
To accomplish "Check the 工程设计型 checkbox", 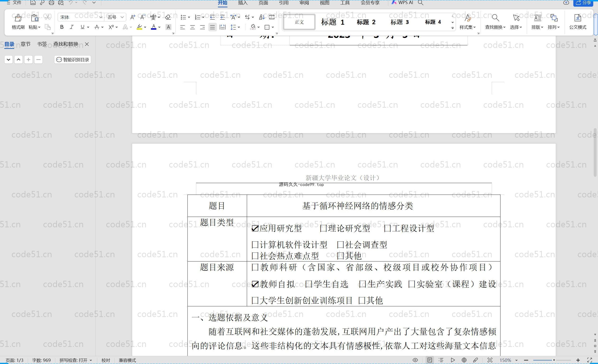I will [x=387, y=228].
